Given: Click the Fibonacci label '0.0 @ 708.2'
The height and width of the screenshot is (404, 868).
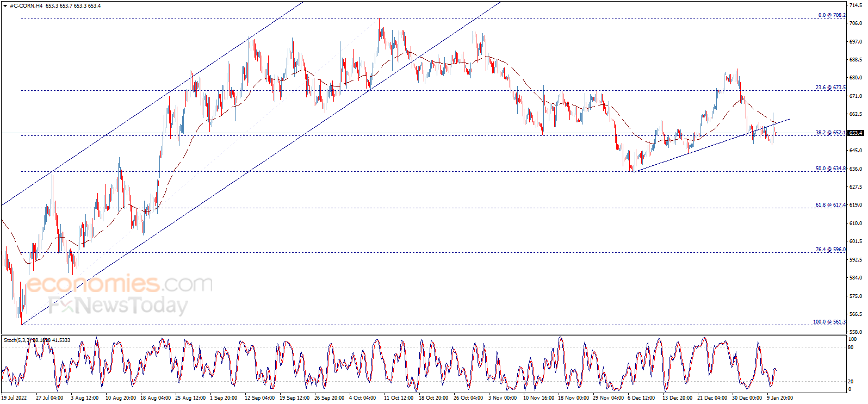Looking at the screenshot, I should (x=832, y=15).
